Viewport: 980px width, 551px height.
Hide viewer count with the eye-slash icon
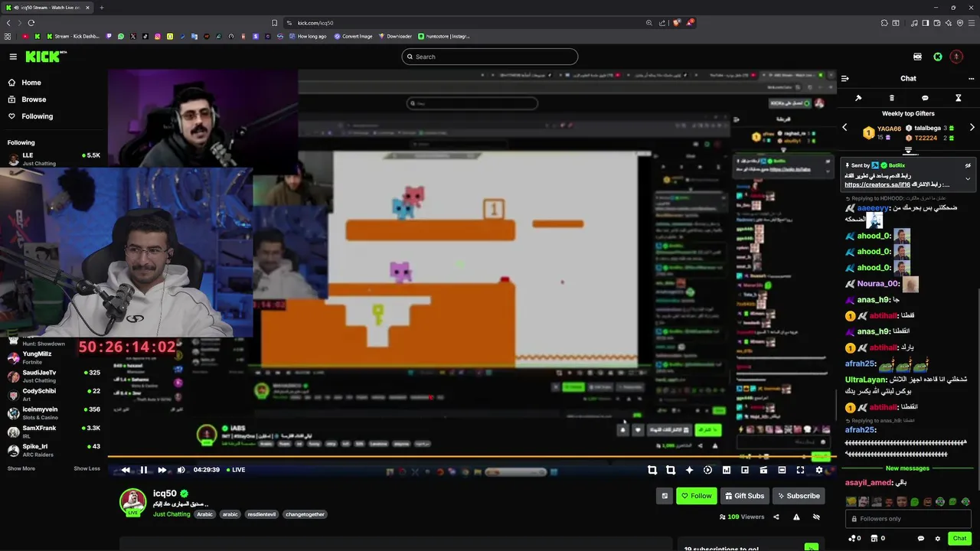click(x=816, y=517)
